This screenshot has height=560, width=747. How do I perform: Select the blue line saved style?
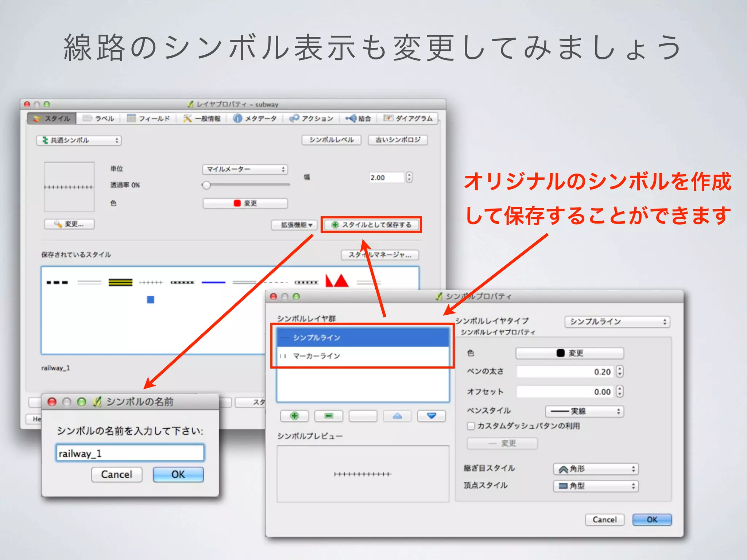click(213, 283)
